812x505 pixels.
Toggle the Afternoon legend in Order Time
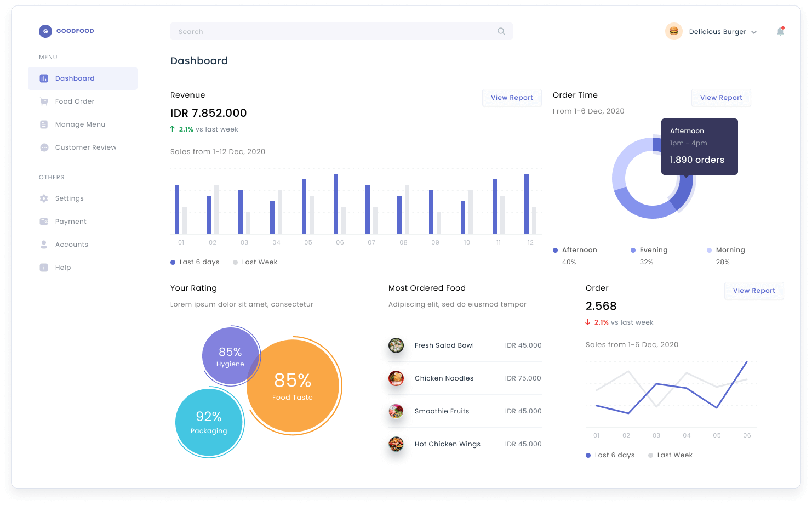(x=575, y=250)
